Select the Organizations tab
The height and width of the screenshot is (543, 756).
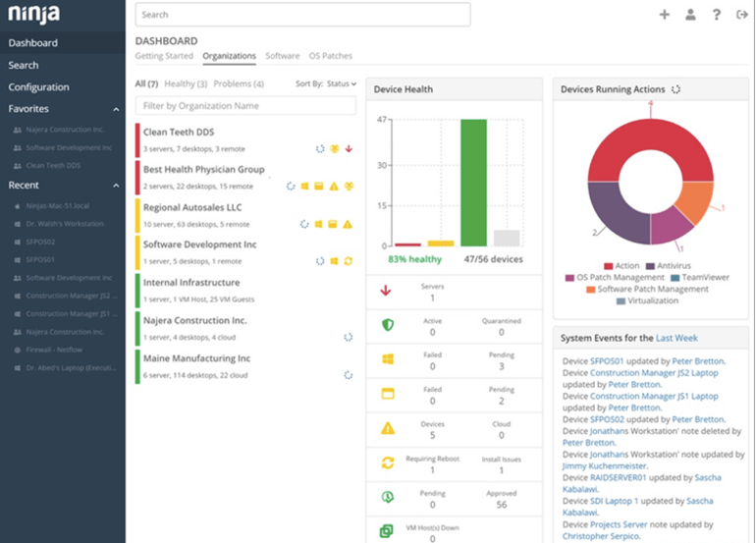point(229,56)
